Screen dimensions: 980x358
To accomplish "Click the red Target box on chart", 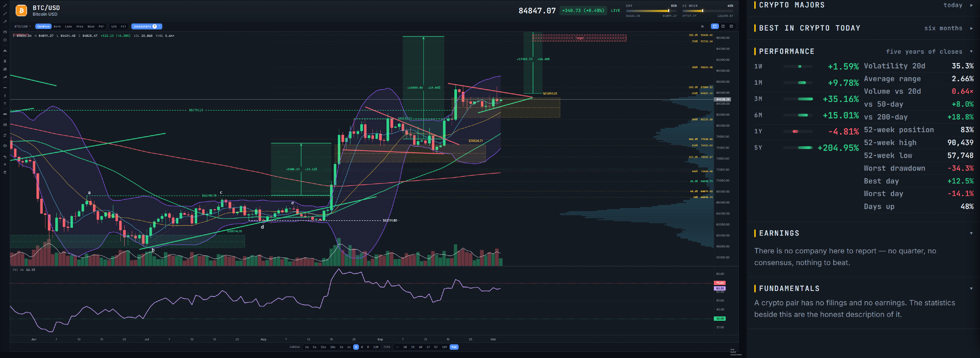I will [x=579, y=38].
